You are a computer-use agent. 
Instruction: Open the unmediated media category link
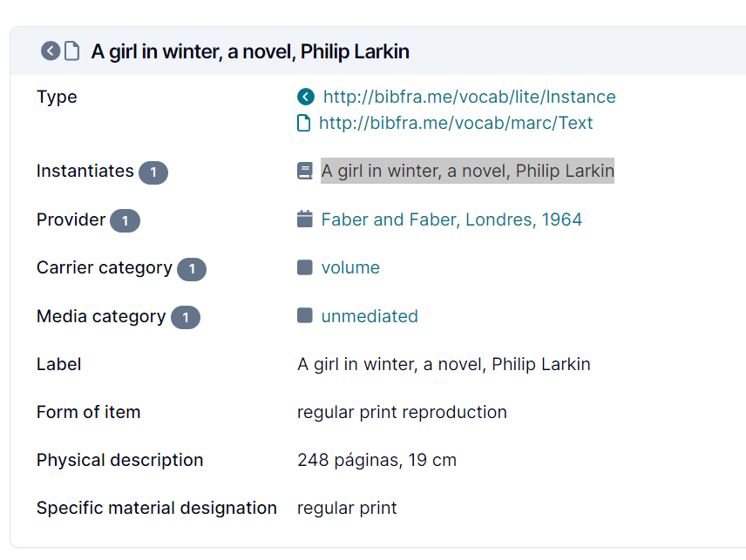click(370, 316)
